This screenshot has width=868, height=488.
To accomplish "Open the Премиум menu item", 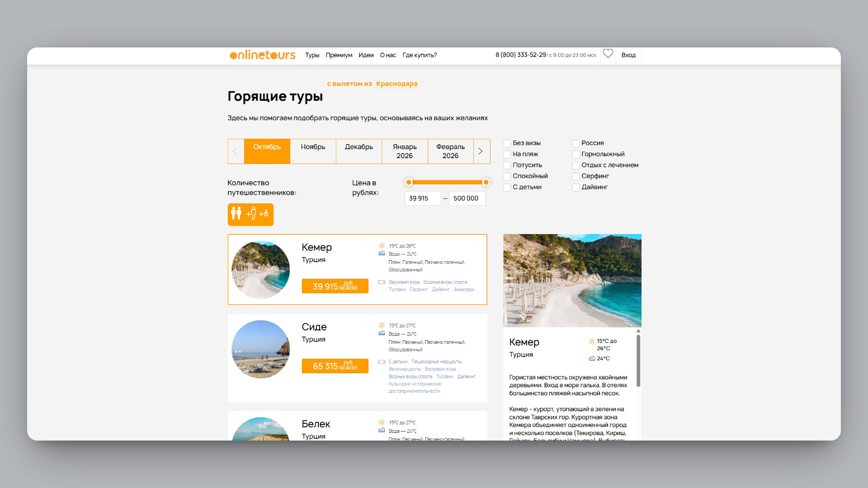I will click(x=338, y=55).
